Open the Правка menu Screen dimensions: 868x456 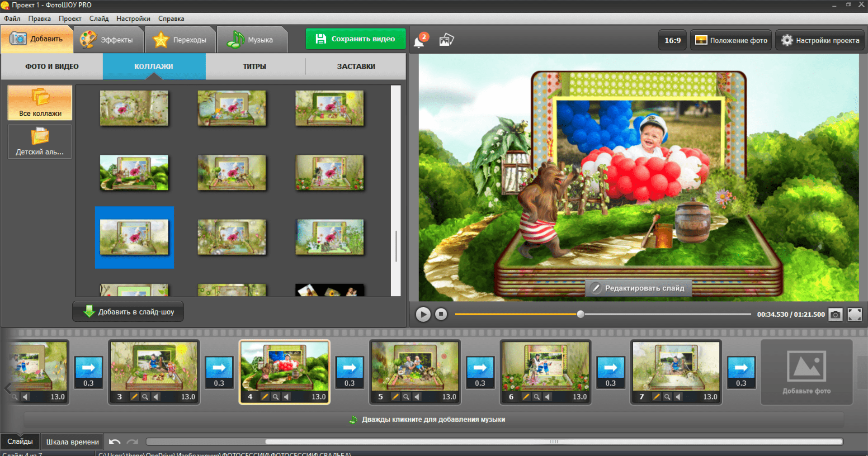[x=39, y=19]
